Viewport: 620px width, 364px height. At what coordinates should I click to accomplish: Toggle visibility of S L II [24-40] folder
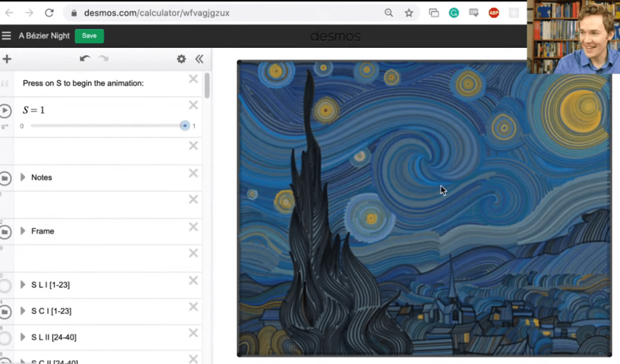tap(5, 338)
